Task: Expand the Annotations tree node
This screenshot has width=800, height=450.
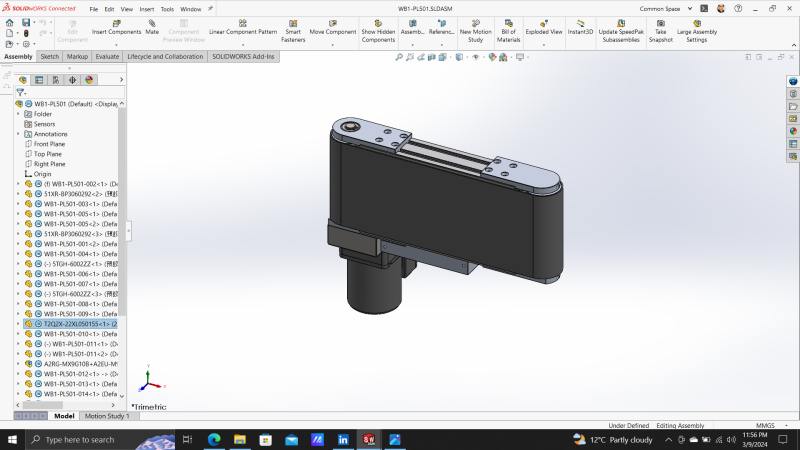Action: [18, 134]
